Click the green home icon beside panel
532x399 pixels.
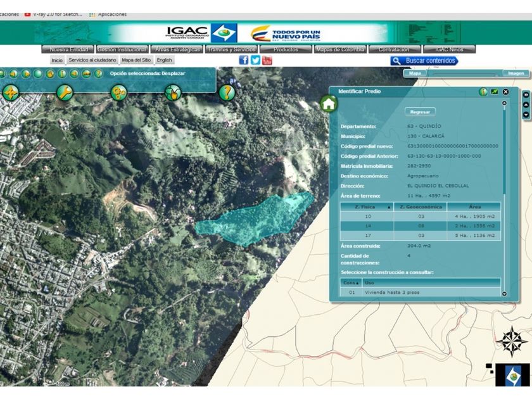328,104
